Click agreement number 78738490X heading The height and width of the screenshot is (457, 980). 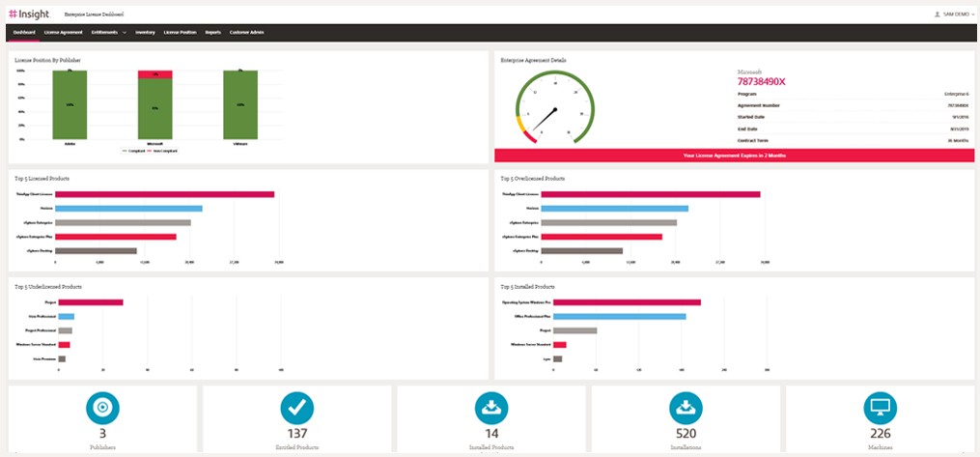click(761, 82)
